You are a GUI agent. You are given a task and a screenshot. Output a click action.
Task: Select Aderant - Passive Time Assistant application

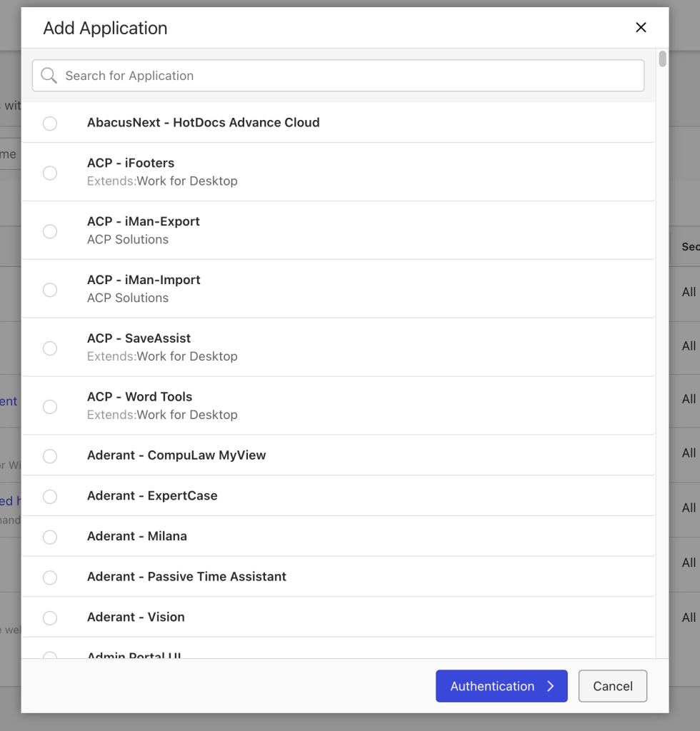click(50, 577)
